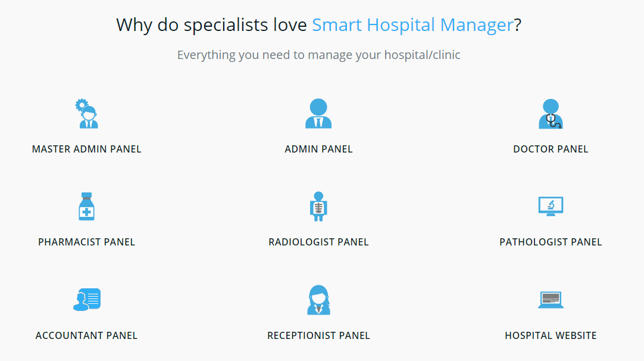This screenshot has width=644, height=361.
Task: Open the Receptionist woman icon
Action: pos(318,300)
